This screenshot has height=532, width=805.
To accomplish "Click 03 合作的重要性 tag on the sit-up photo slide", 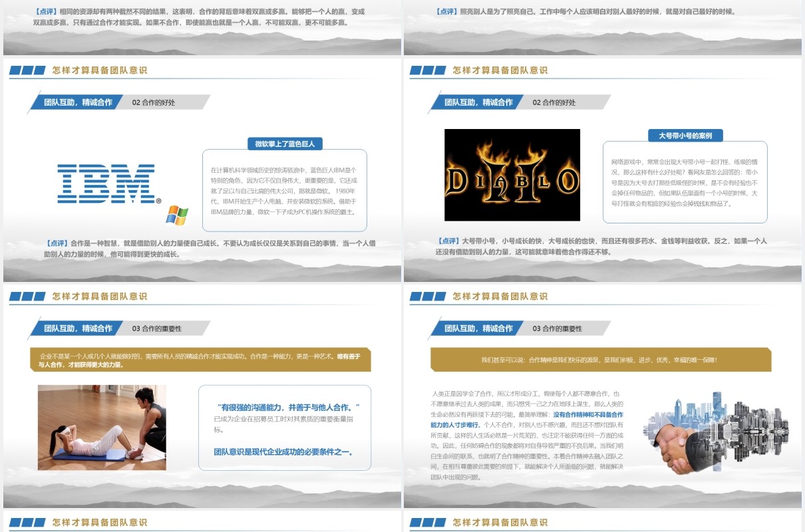I will 157,329.
